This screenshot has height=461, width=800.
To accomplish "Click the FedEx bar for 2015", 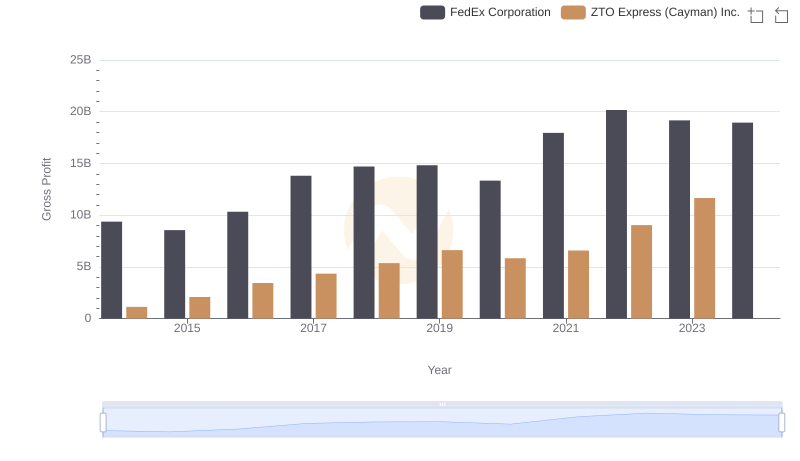I will tap(174, 274).
